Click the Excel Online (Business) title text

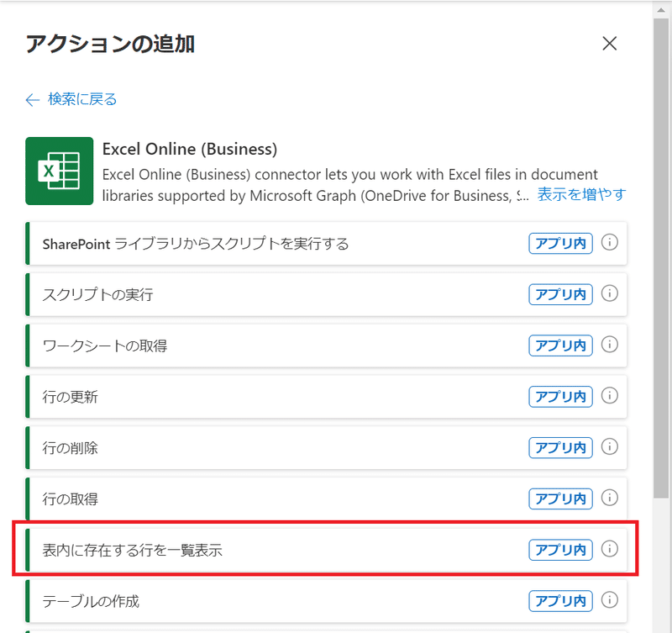[190, 149]
